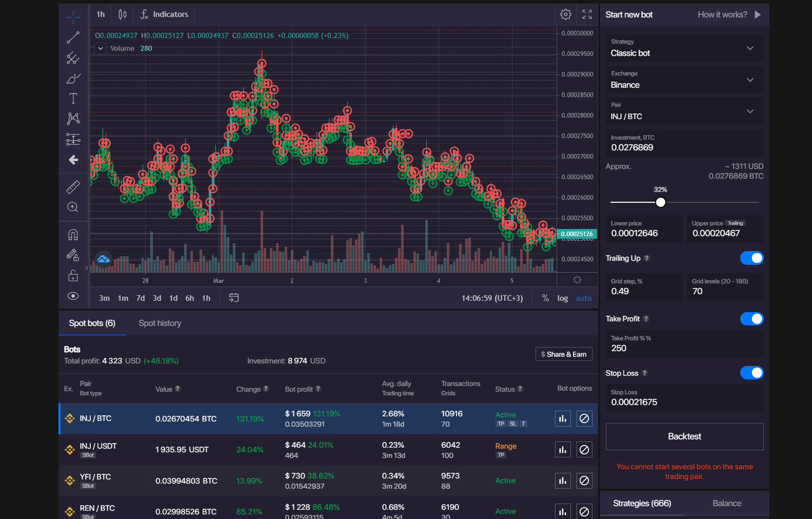Toggle auto scale on chart
The height and width of the screenshot is (519, 812).
(x=584, y=298)
